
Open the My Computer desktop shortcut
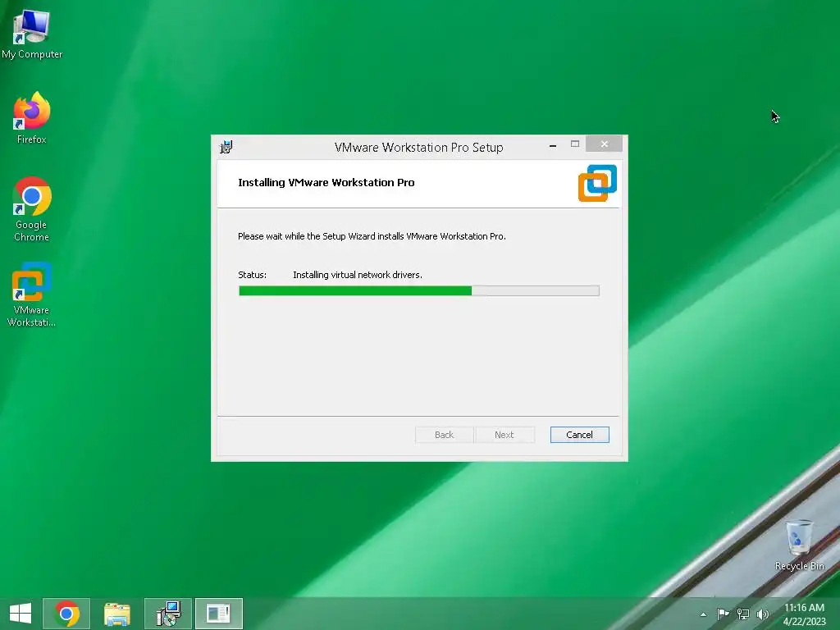[32, 34]
